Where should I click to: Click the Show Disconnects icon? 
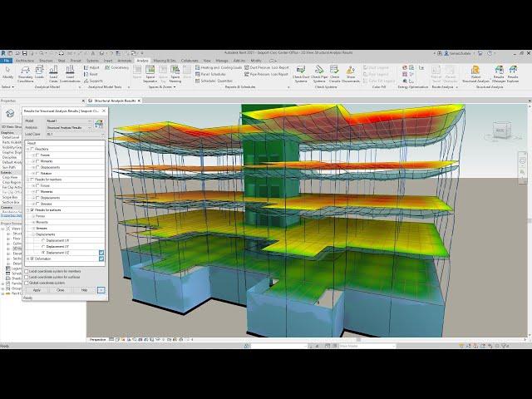[x=352, y=74]
